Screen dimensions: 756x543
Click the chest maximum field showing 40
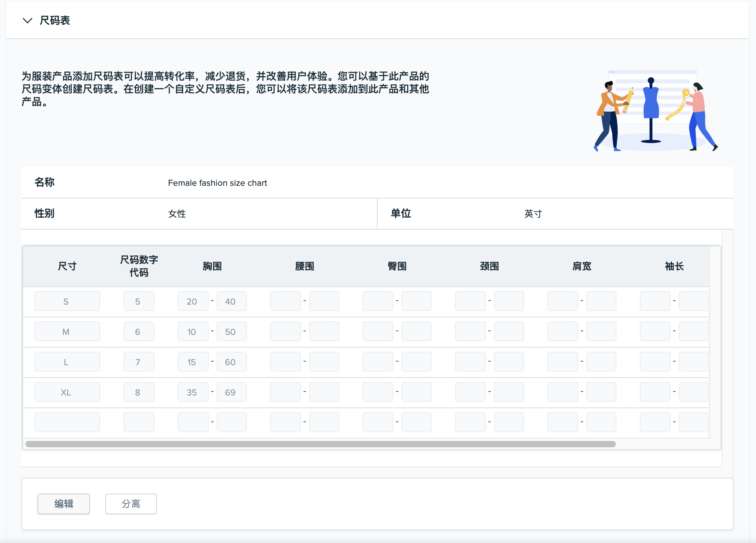point(232,301)
